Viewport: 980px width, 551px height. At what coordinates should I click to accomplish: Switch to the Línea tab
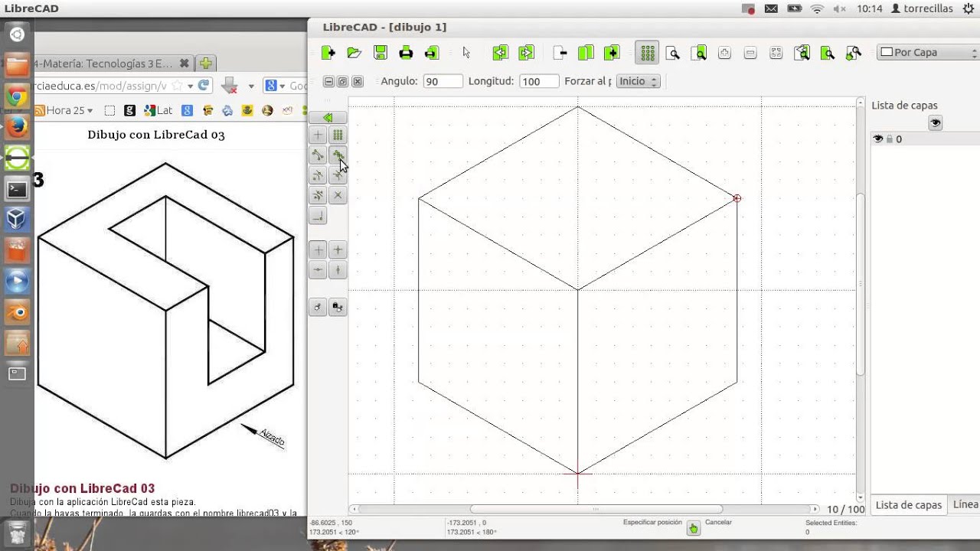point(965,505)
